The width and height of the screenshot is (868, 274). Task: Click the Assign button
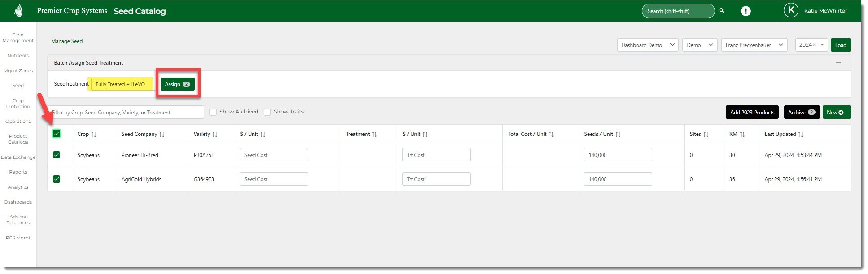[x=177, y=84]
